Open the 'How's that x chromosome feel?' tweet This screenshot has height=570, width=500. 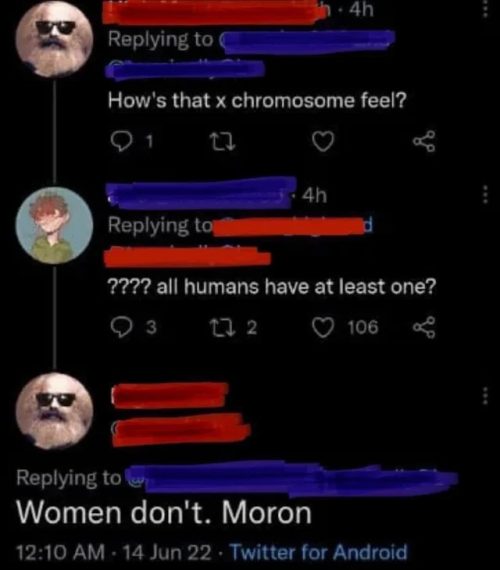(257, 100)
